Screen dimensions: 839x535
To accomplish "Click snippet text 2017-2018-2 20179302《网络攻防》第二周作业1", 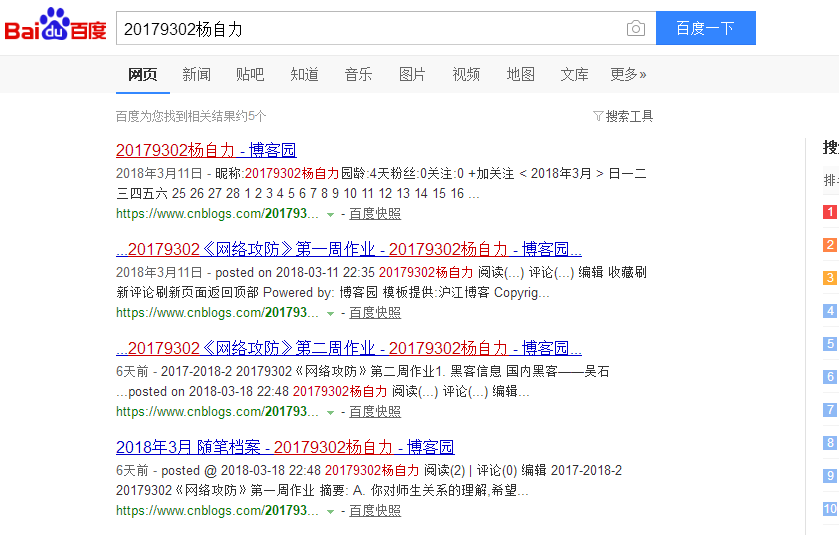I will [x=303, y=371].
